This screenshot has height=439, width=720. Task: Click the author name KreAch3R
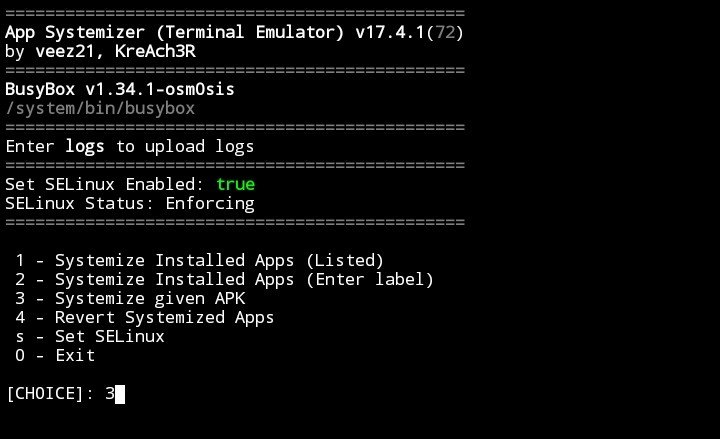(x=140, y=51)
